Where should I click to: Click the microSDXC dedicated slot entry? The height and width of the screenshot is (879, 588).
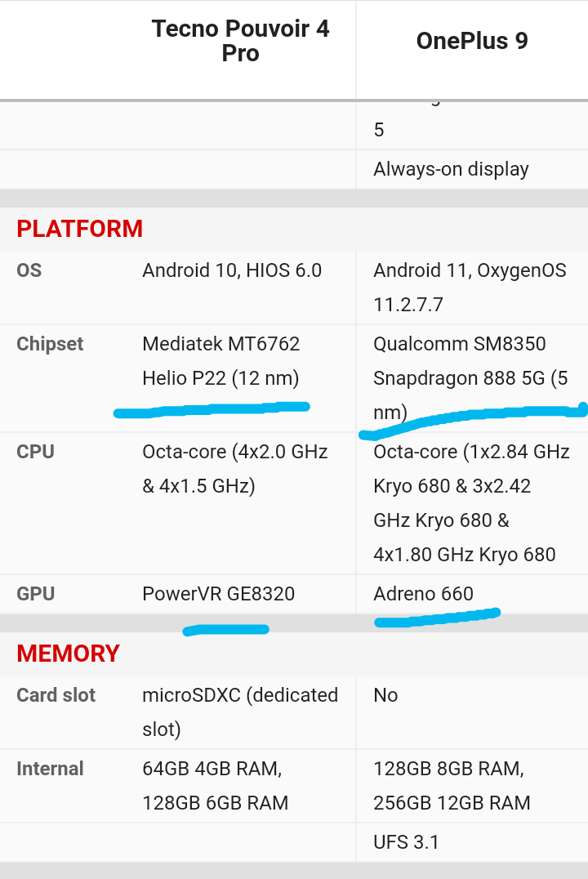click(239, 711)
